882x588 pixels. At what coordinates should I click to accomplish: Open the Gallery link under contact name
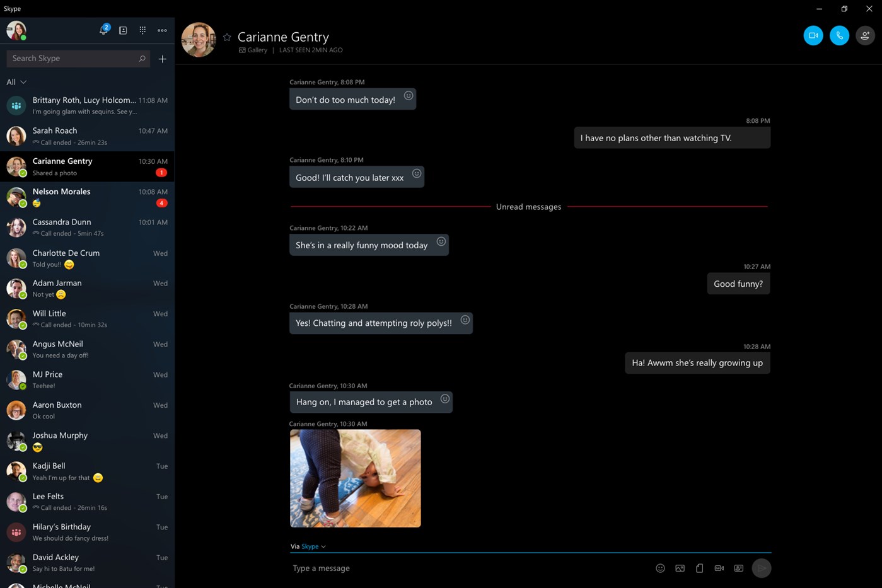[x=253, y=50]
